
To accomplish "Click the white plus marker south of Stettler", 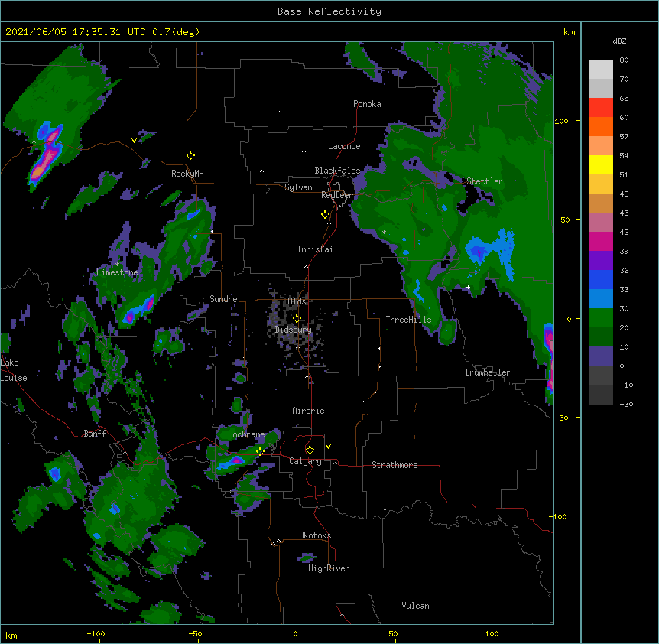I will click(x=468, y=287).
